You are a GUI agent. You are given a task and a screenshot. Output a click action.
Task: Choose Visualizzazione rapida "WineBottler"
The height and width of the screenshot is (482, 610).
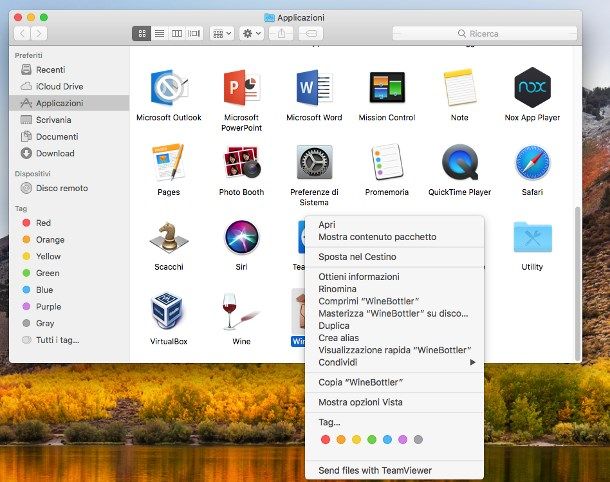coord(394,350)
